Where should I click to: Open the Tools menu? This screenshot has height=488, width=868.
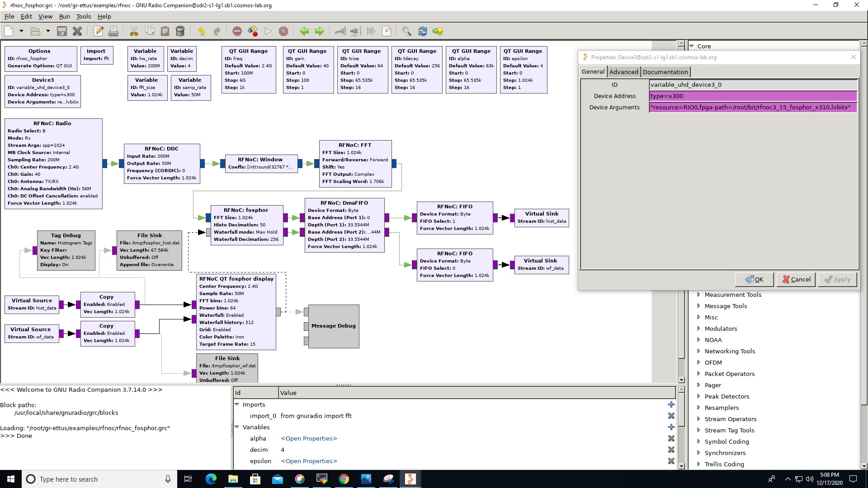(x=83, y=16)
